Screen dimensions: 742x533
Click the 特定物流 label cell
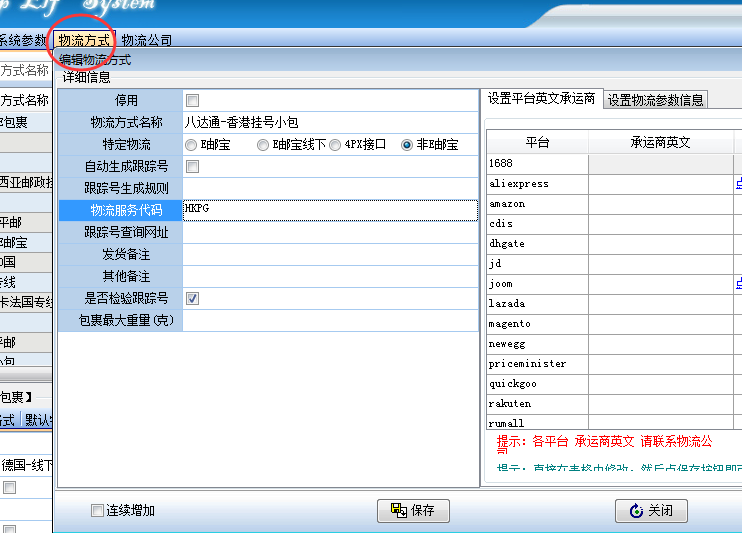pos(121,145)
